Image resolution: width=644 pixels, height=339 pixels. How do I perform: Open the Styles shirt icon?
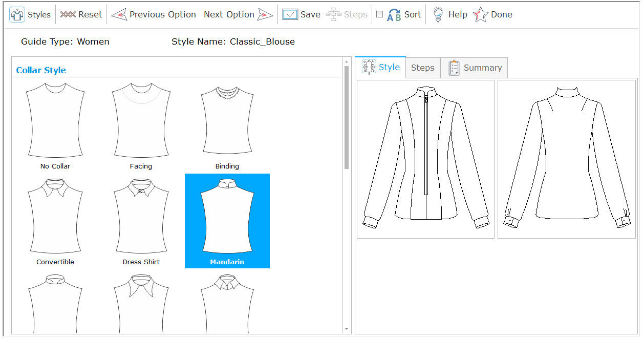(x=17, y=14)
